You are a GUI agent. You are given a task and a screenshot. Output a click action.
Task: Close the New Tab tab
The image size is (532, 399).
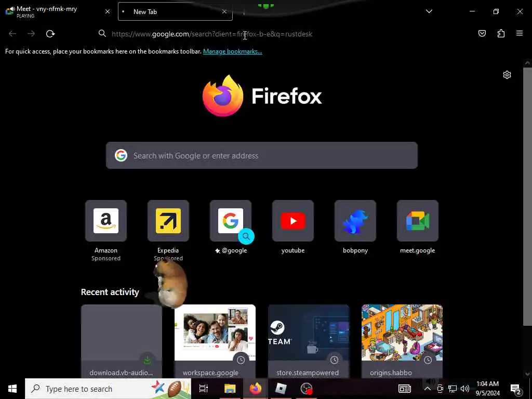point(224,11)
